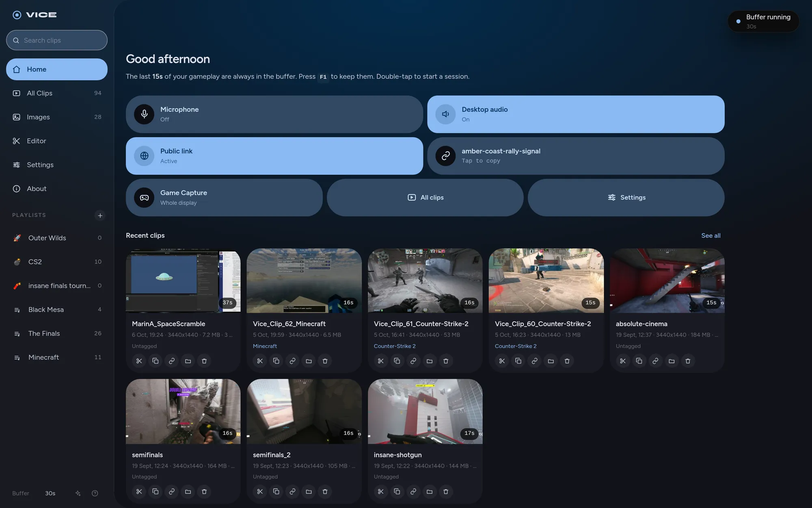Click the Search clips field

pos(57,40)
